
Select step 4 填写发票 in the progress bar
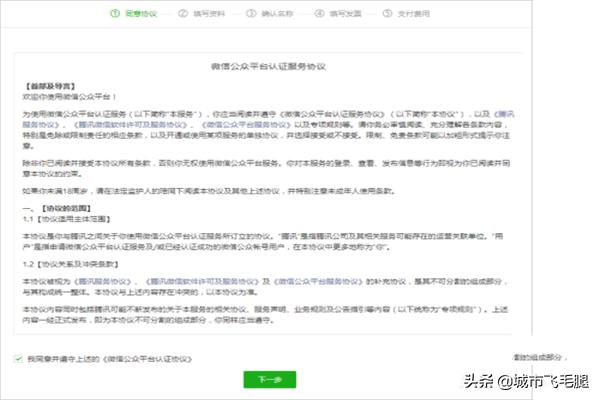pyautogui.click(x=338, y=14)
